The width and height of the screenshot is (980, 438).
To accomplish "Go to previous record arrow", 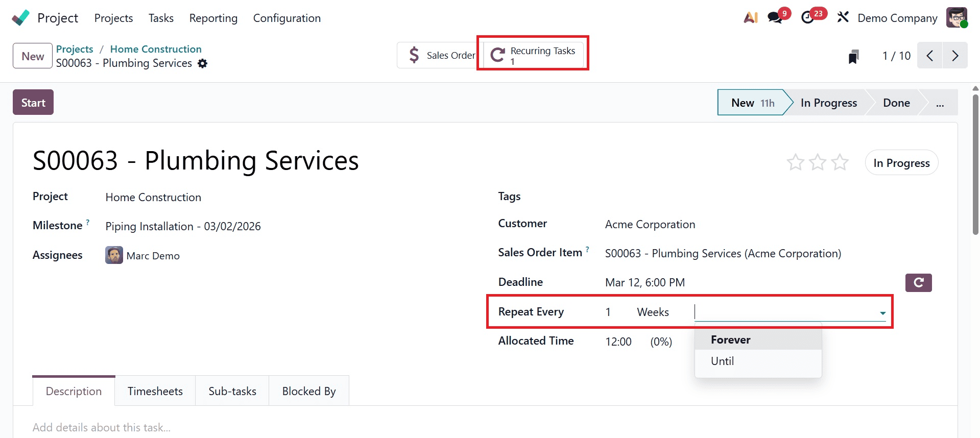I will point(930,56).
